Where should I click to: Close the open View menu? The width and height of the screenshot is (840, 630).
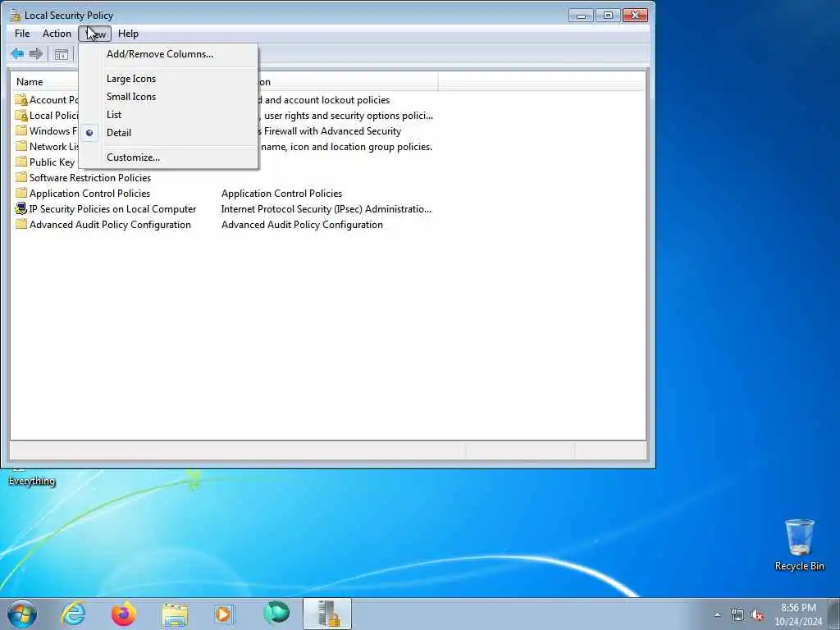pos(95,33)
